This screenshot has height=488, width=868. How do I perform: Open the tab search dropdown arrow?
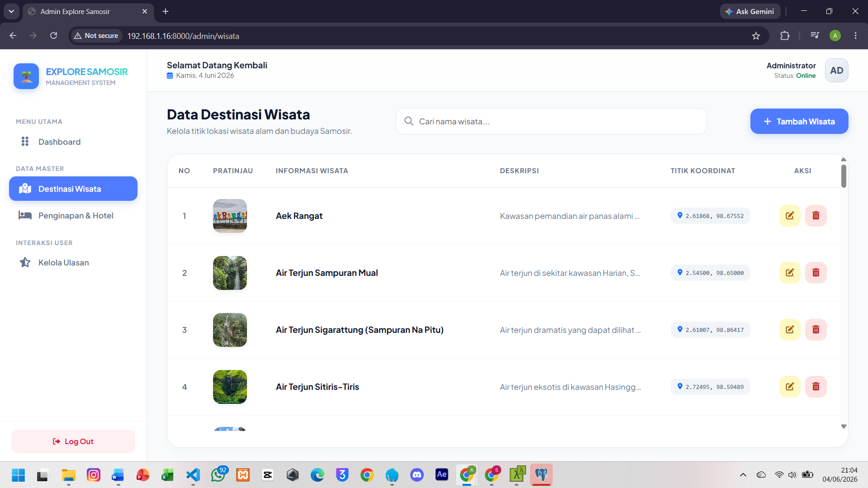[x=11, y=11]
